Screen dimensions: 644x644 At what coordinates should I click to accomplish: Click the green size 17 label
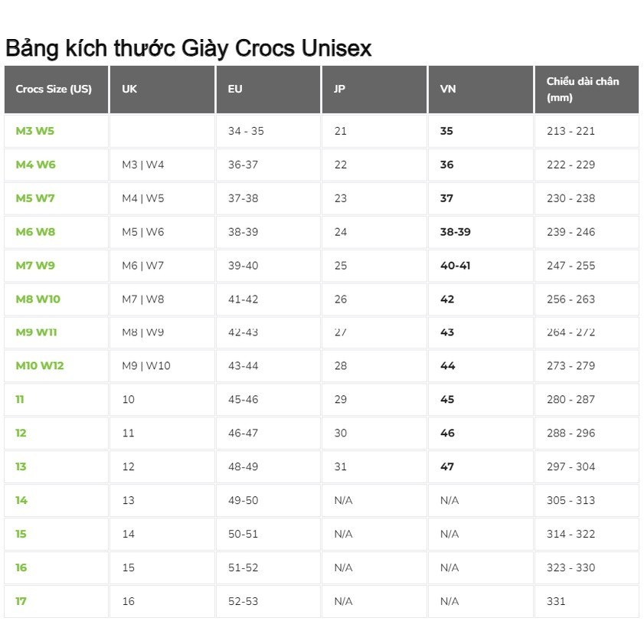[21, 601]
